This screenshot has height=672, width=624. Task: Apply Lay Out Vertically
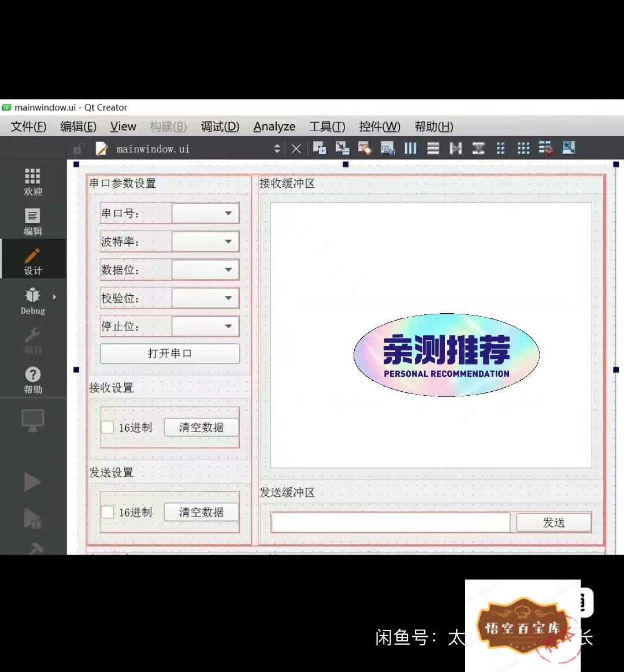[x=433, y=148]
